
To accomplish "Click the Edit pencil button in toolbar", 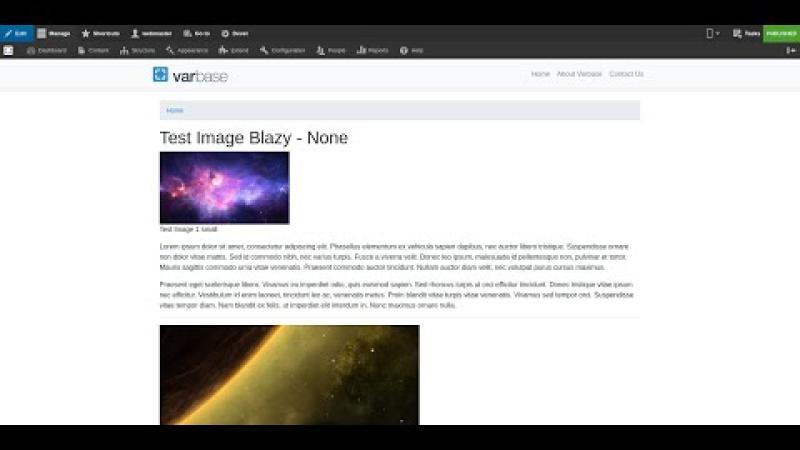I will (16, 34).
